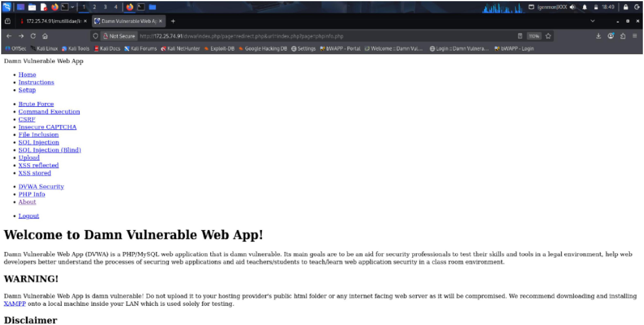Close the mutillidae tab
644x325 pixels.
pos(85,21)
